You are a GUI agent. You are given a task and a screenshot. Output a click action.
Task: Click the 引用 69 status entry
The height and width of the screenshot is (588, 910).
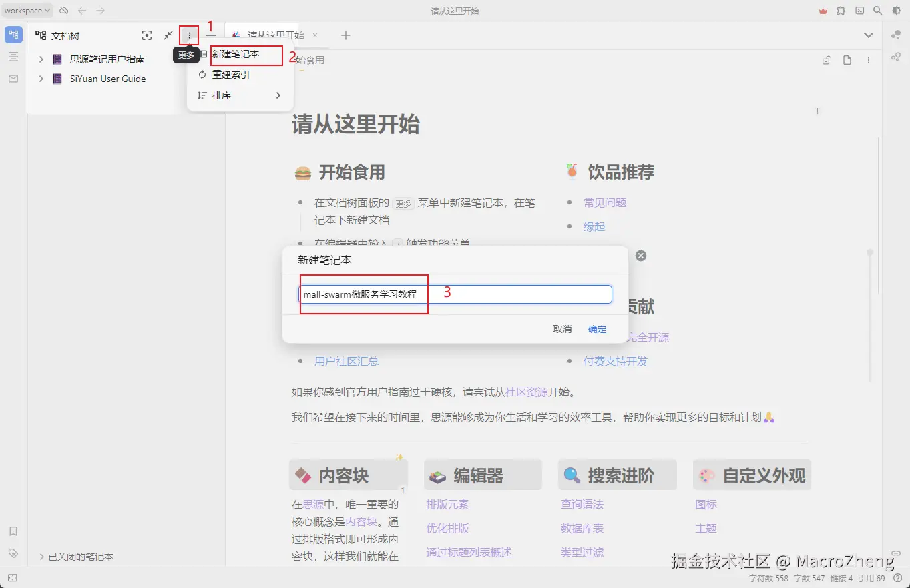tap(871, 578)
